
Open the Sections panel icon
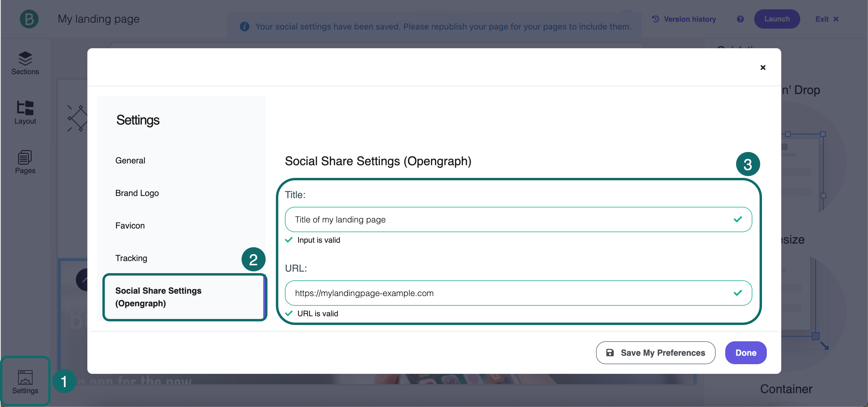coord(25,62)
